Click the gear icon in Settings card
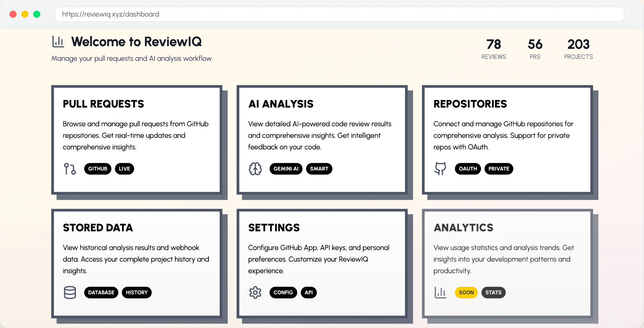 tap(255, 292)
